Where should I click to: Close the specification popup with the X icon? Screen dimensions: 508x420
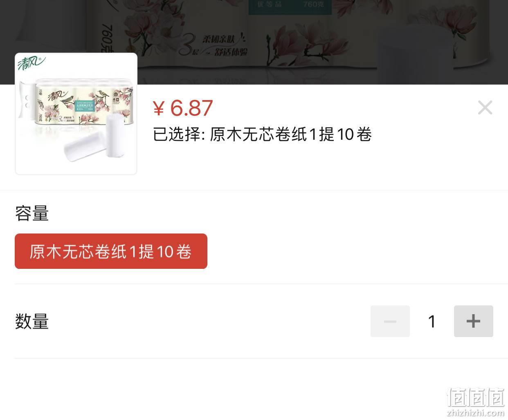point(485,108)
